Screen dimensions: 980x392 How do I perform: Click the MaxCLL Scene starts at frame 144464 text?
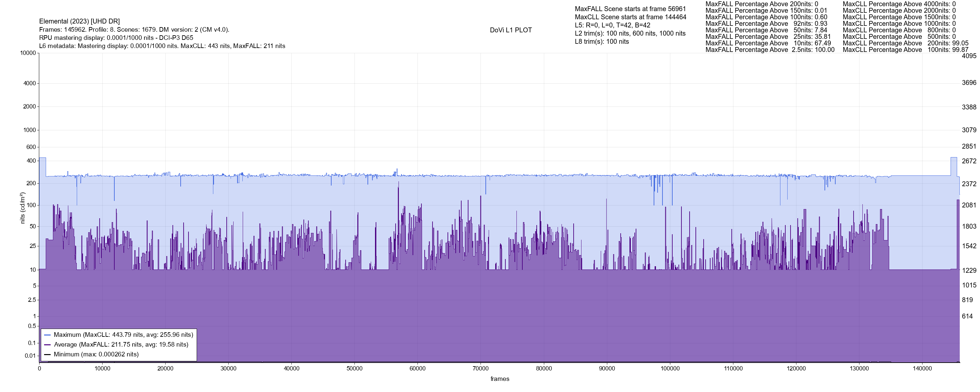tap(630, 17)
